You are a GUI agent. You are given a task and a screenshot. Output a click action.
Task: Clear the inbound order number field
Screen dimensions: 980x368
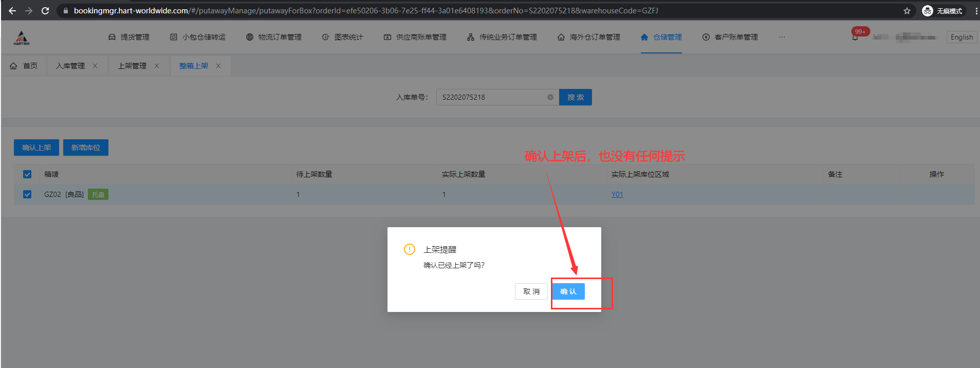coord(550,97)
